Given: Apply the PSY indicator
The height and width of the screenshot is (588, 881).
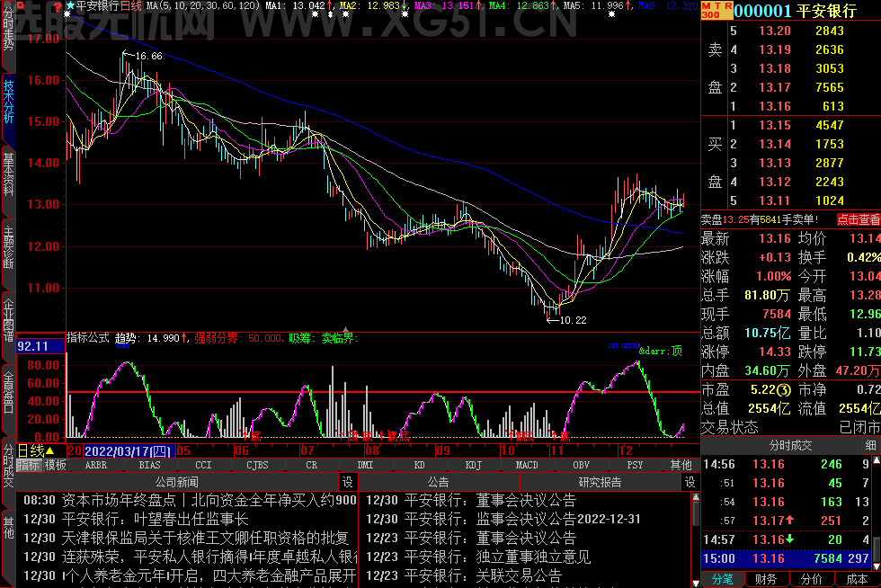Looking at the screenshot, I should [635, 465].
